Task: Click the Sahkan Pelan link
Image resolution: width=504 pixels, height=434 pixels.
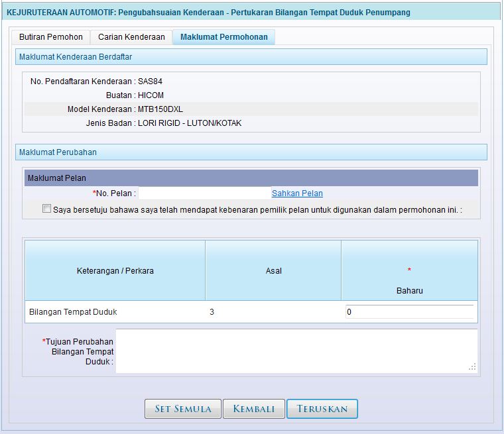Action: click(297, 193)
